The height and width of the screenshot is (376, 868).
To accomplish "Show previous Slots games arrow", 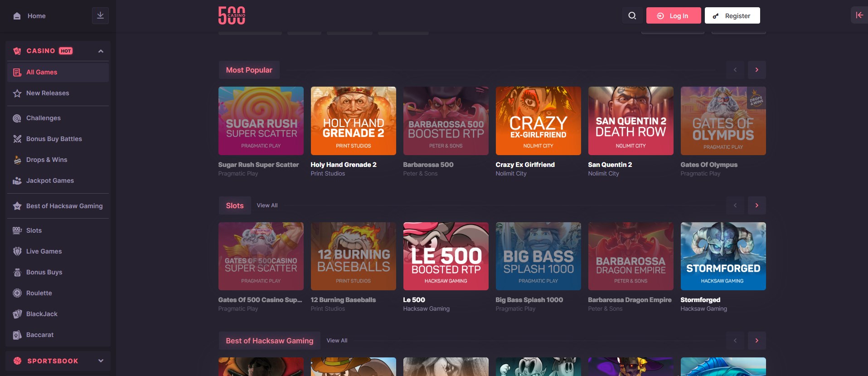I will [x=735, y=205].
